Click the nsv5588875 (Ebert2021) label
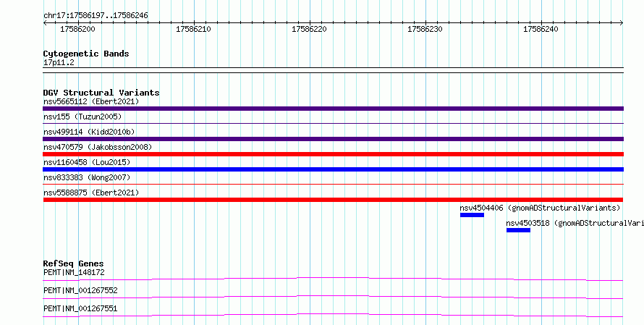Viewport: 644px width, 325px height. [x=91, y=193]
